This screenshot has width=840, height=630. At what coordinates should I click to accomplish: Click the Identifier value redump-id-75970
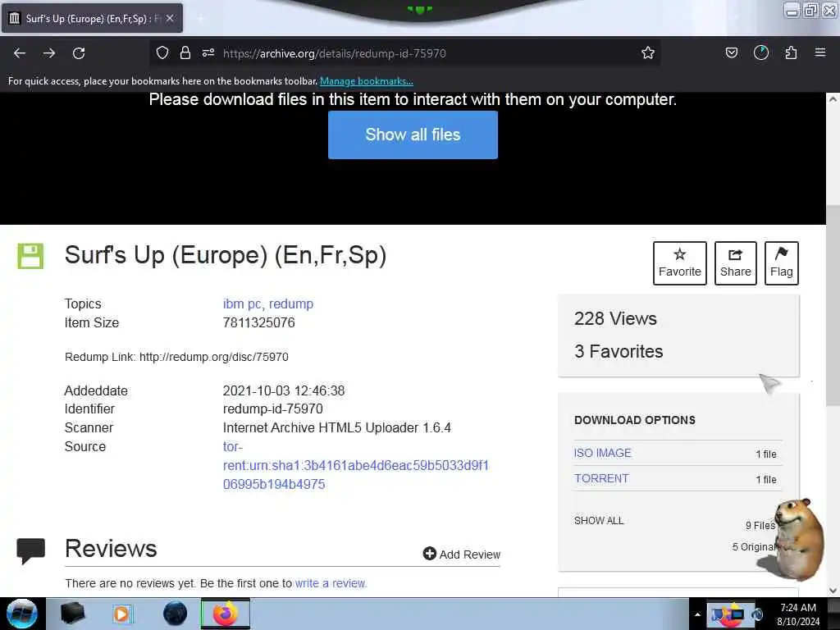[272, 409]
